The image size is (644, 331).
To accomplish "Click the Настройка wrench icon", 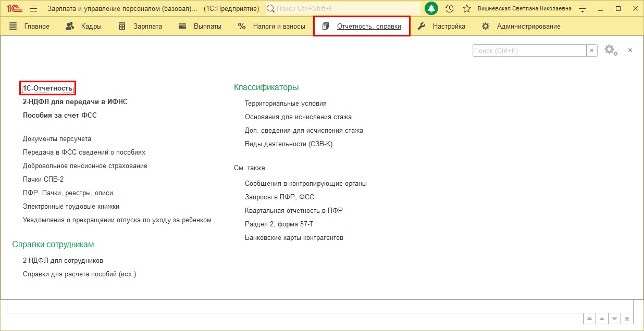I will click(422, 26).
